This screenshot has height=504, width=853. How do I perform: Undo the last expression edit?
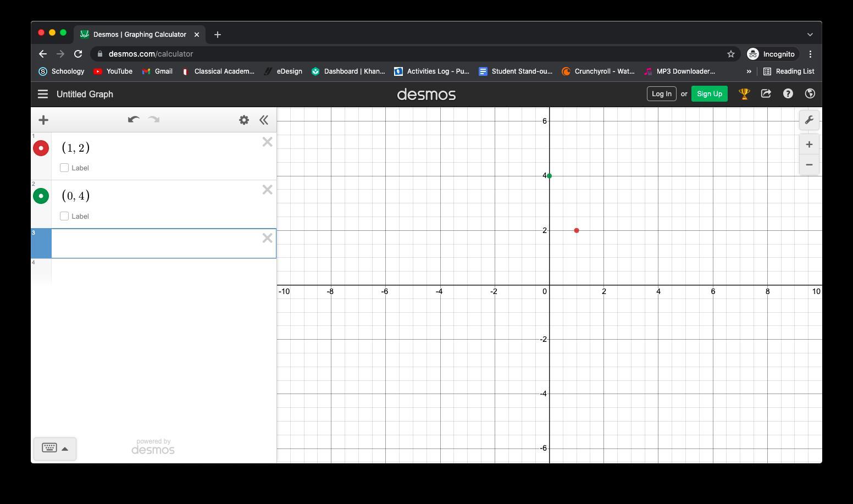[x=133, y=120]
